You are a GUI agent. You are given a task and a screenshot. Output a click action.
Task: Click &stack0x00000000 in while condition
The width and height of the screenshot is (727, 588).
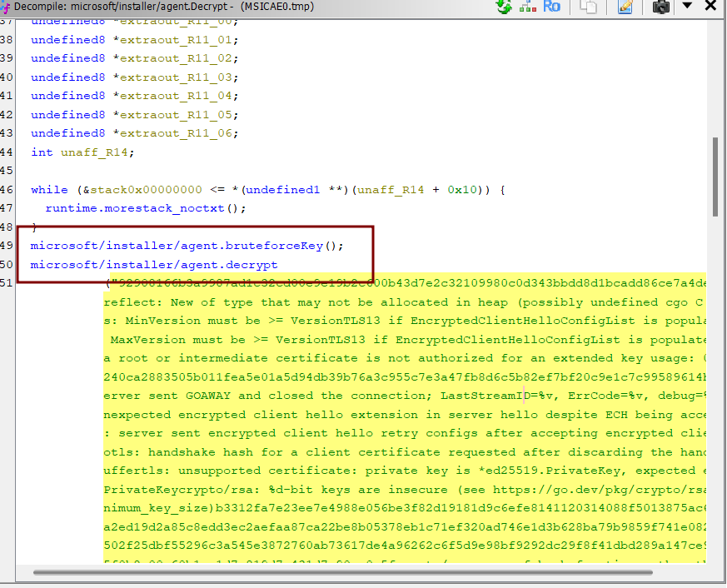coord(142,190)
